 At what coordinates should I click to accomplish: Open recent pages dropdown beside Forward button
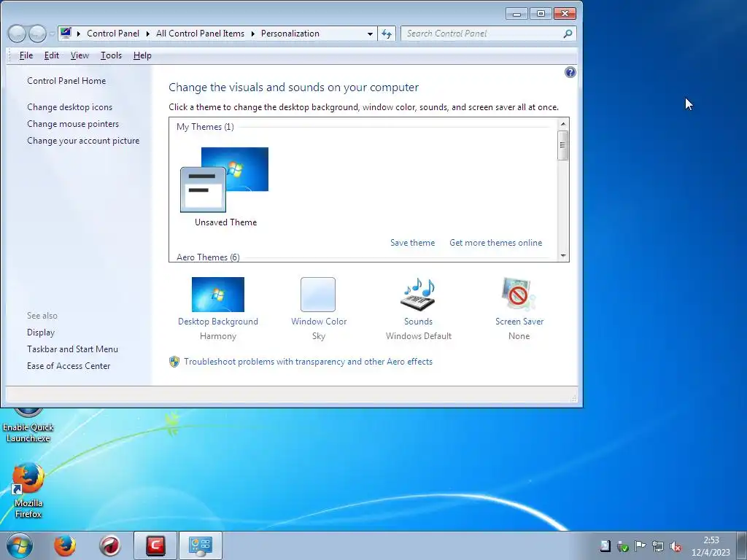click(x=52, y=34)
